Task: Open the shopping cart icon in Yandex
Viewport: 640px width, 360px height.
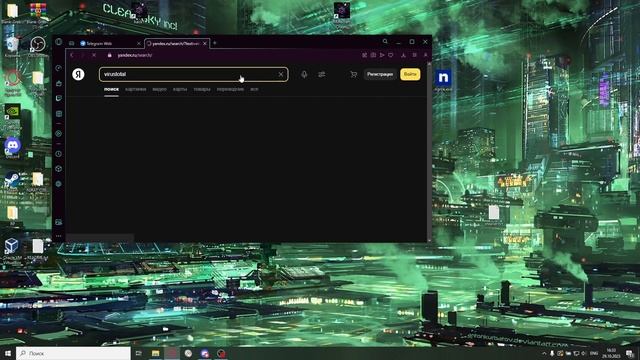Action: (x=353, y=74)
